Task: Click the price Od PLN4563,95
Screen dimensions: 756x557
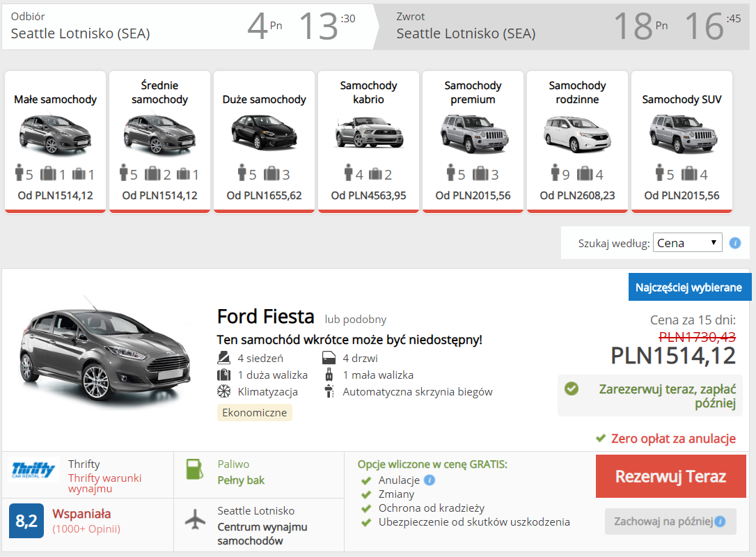Action: click(368, 196)
